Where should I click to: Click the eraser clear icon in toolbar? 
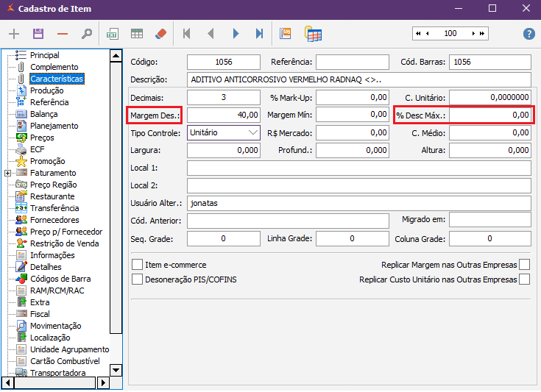[x=160, y=34]
